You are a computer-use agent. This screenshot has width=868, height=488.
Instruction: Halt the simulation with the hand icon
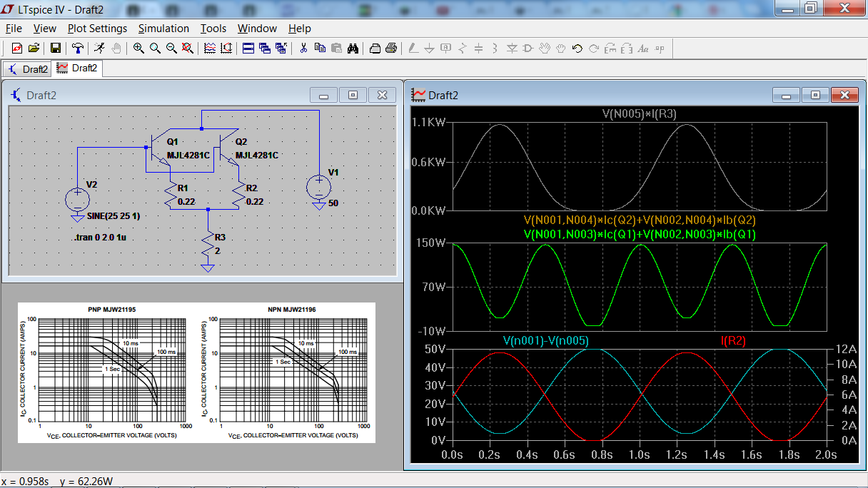[x=116, y=49]
